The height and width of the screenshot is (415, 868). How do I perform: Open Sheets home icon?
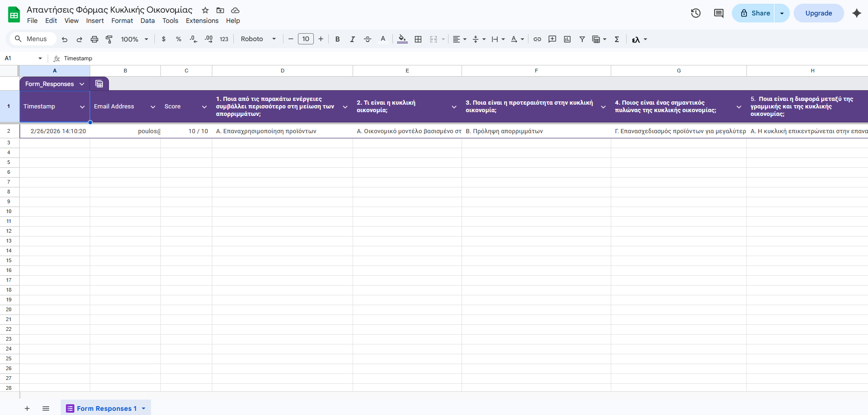[14, 15]
